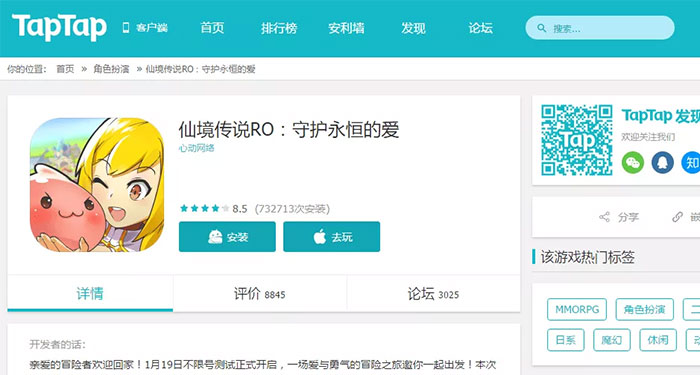The width and height of the screenshot is (700, 375).
Task: Switch to the 评价 8845 tab
Action: coord(260,293)
